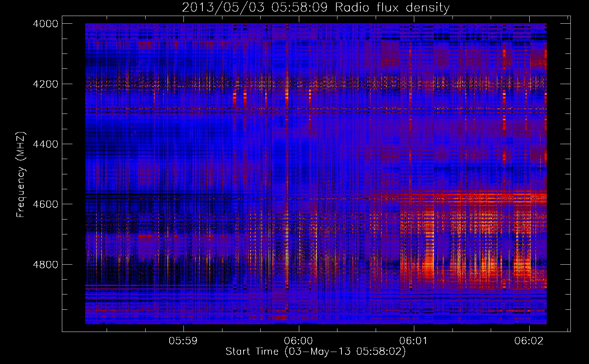Image resolution: width=589 pixels, height=364 pixels.
Task: Click the 05:59 time tick label
Action: 183,341
